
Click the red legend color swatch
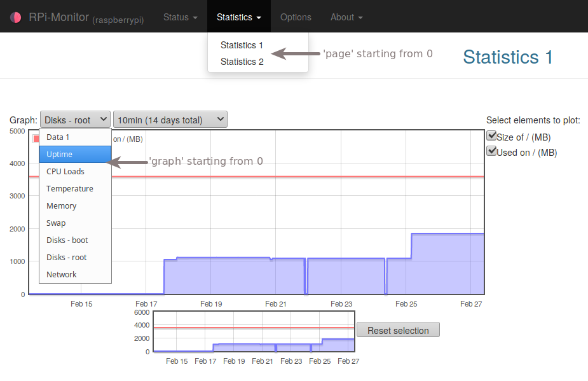coord(36,139)
